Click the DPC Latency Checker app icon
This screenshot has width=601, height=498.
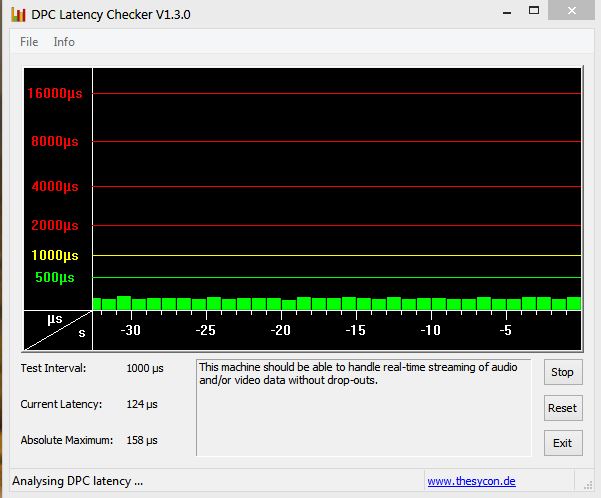click(18, 15)
